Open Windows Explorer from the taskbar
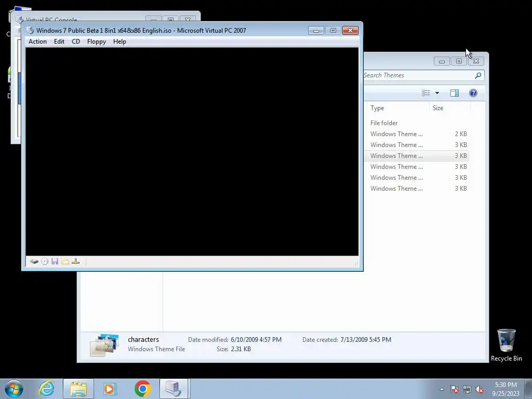Screen dimensions: 532x399 [x=78, y=389]
